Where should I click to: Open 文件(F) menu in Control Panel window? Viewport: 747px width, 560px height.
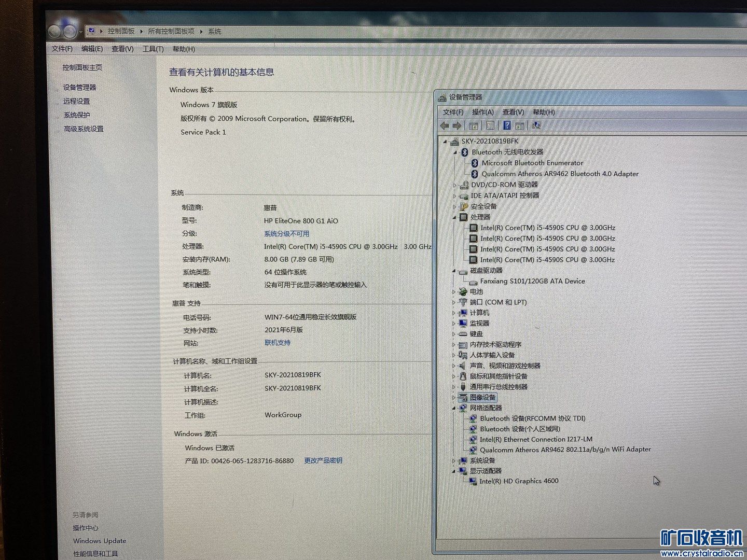pos(62,49)
